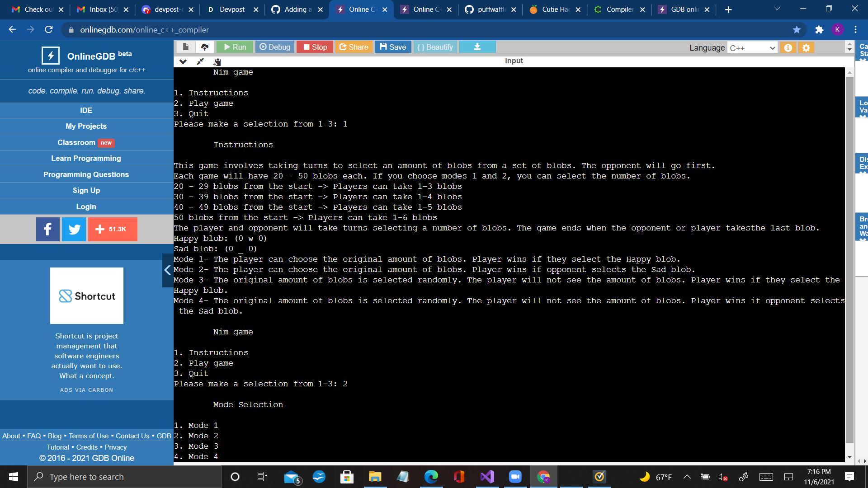Click the download code icon button
The image size is (868, 488).
tap(477, 47)
